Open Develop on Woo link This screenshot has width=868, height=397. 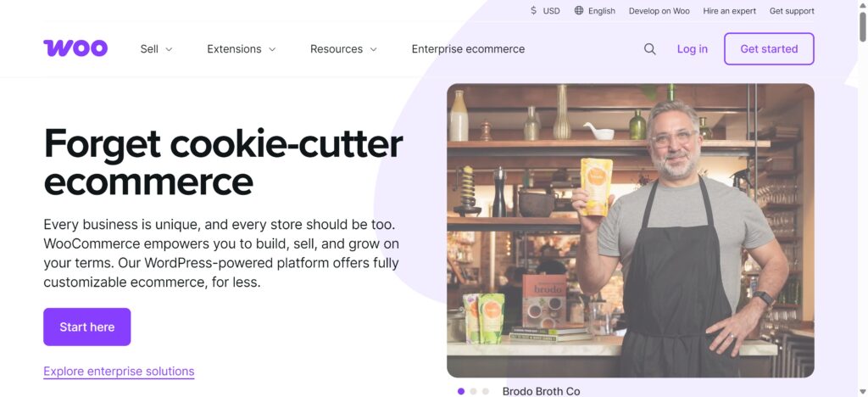tap(659, 10)
